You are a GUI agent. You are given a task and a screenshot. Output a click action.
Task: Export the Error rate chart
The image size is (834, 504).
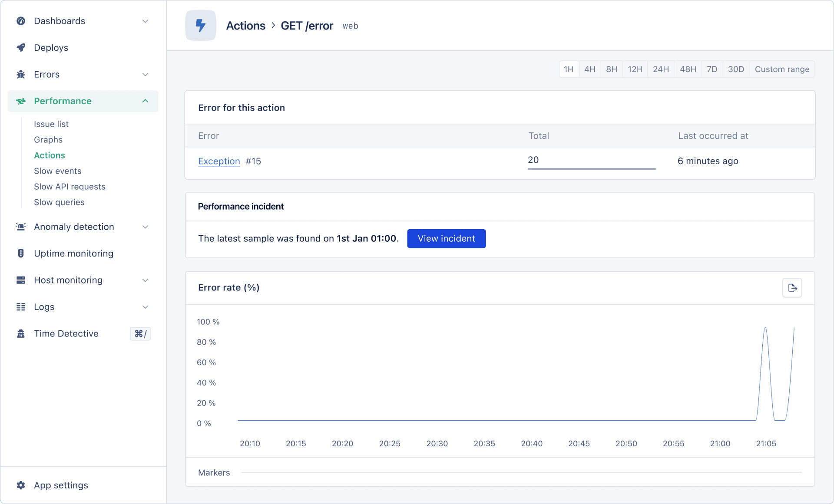tap(792, 288)
